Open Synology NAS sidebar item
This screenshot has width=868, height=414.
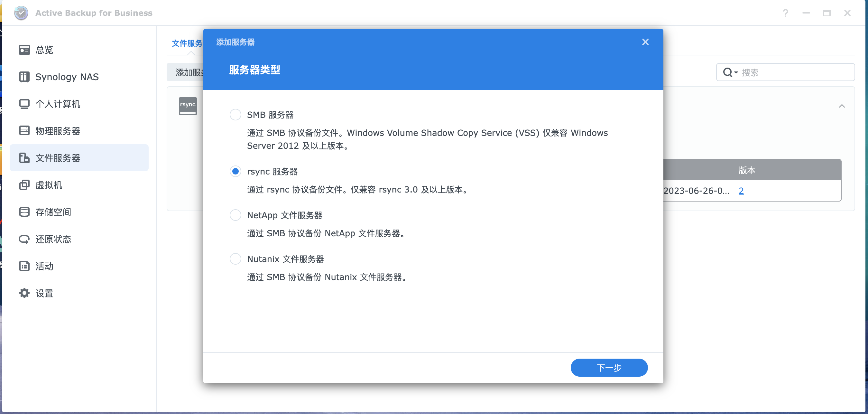tap(79, 77)
